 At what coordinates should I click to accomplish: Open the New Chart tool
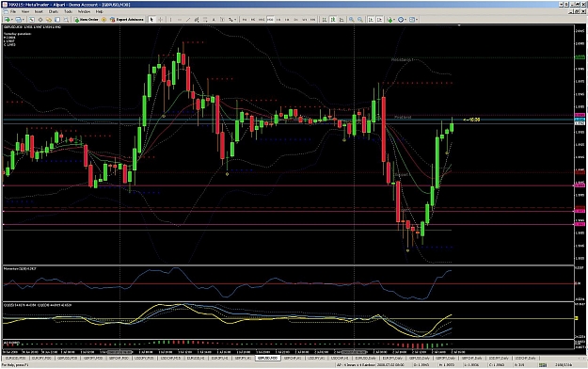7,20
